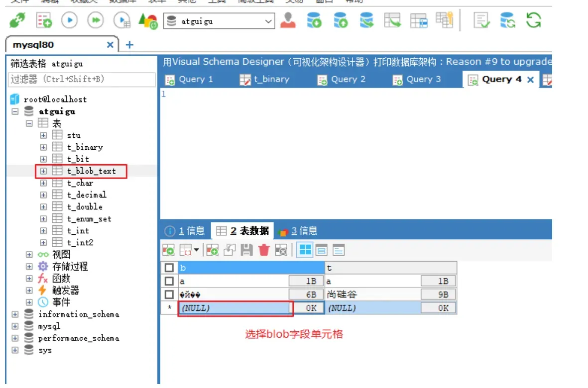Expand the information_schema database node
This screenshot has width=588, height=388.
(15, 314)
